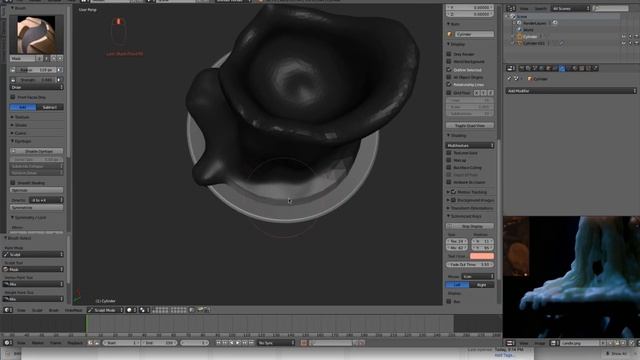Open the Modifiers properties tab
The width and height of the screenshot is (640, 360).
click(562, 68)
